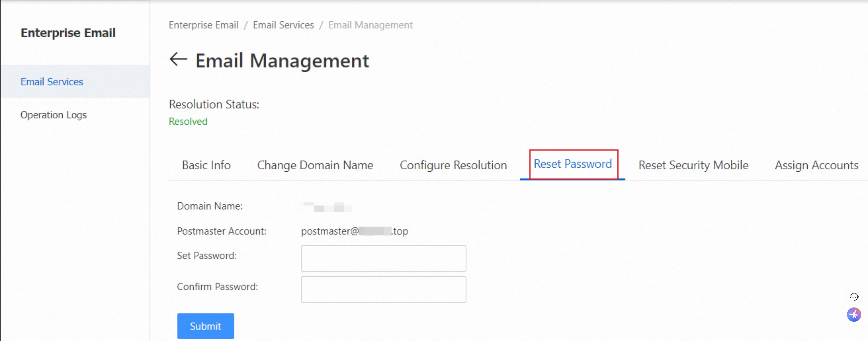The height and width of the screenshot is (341, 868).
Task: Select the Configure Resolution tab
Action: [453, 165]
